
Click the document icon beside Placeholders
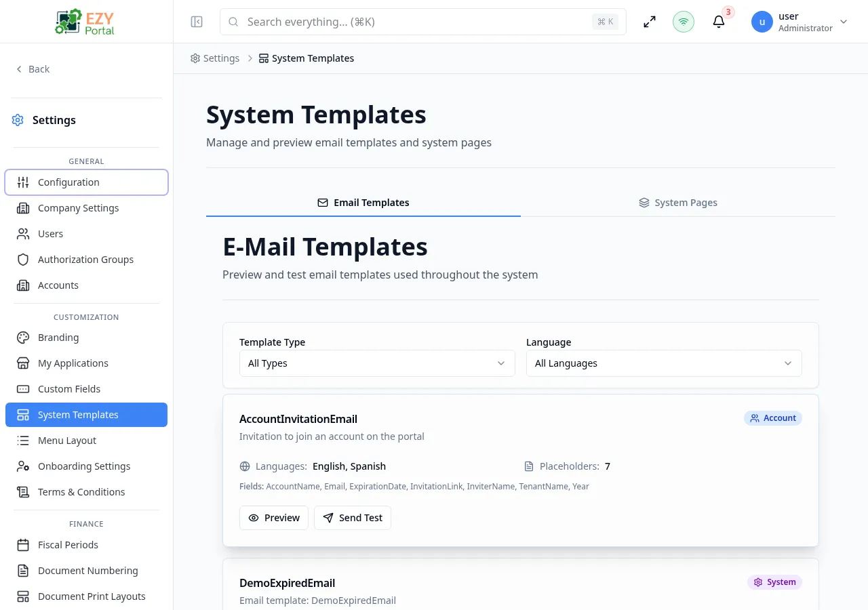[529, 466]
